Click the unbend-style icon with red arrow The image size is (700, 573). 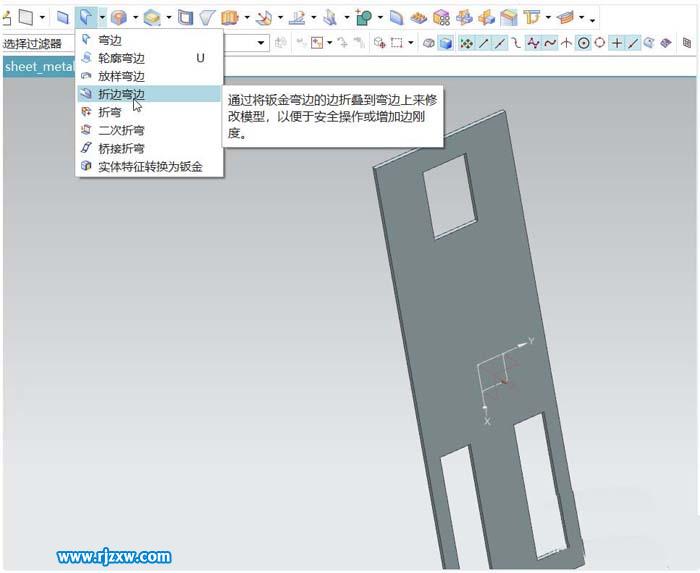point(264,18)
